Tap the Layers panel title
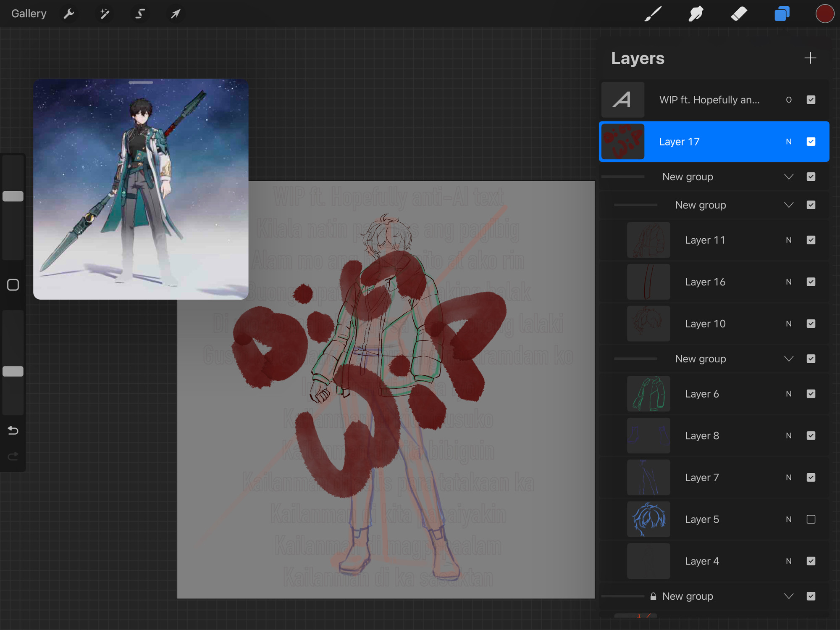 tap(638, 58)
